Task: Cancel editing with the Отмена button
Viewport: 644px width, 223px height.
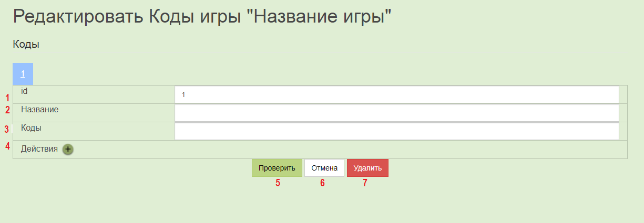Action: pos(324,168)
